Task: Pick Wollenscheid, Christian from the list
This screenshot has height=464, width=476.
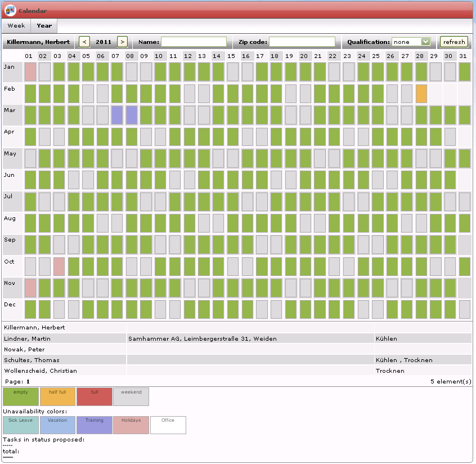Action: point(41,371)
